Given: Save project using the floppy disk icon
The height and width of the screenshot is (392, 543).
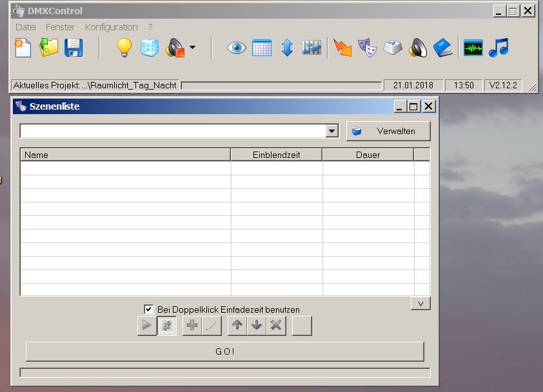Looking at the screenshot, I should pos(74,48).
